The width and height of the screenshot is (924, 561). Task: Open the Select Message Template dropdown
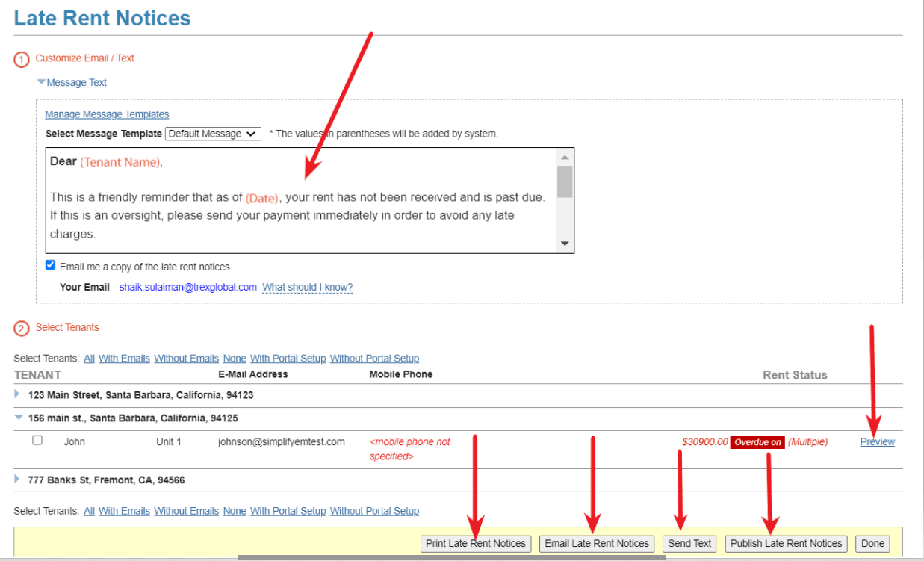tap(212, 134)
